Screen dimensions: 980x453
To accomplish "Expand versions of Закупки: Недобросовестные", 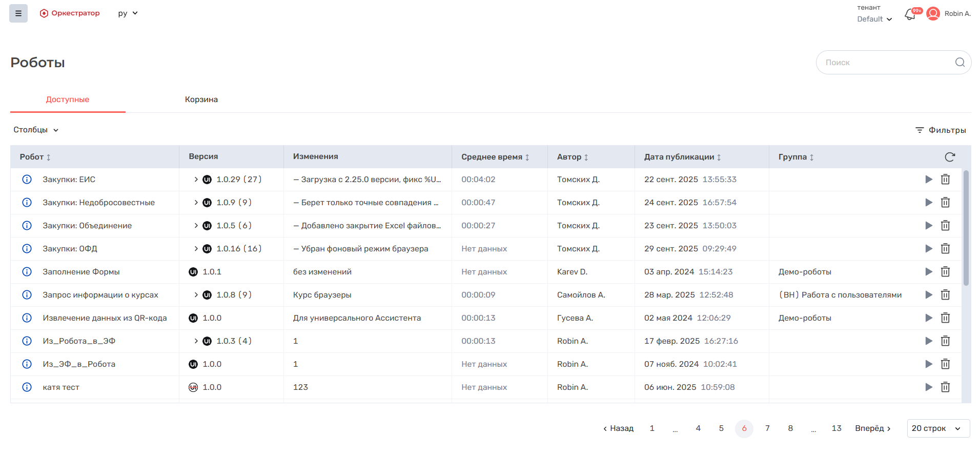I will click(x=196, y=203).
